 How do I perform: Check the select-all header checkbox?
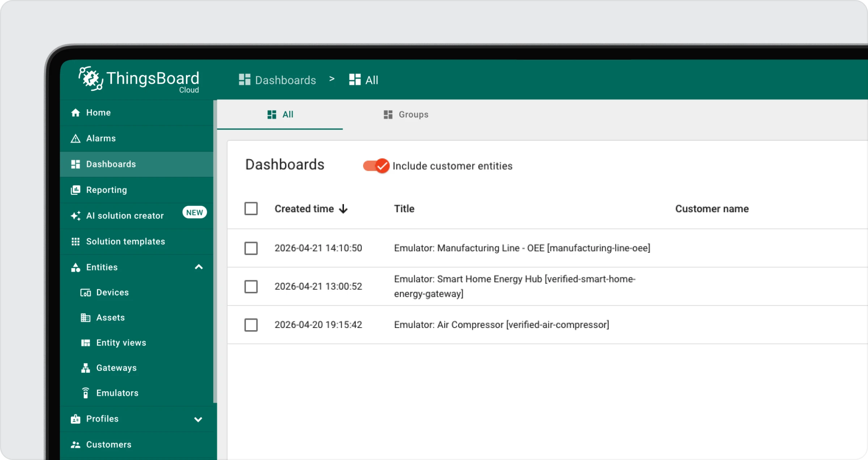point(251,209)
